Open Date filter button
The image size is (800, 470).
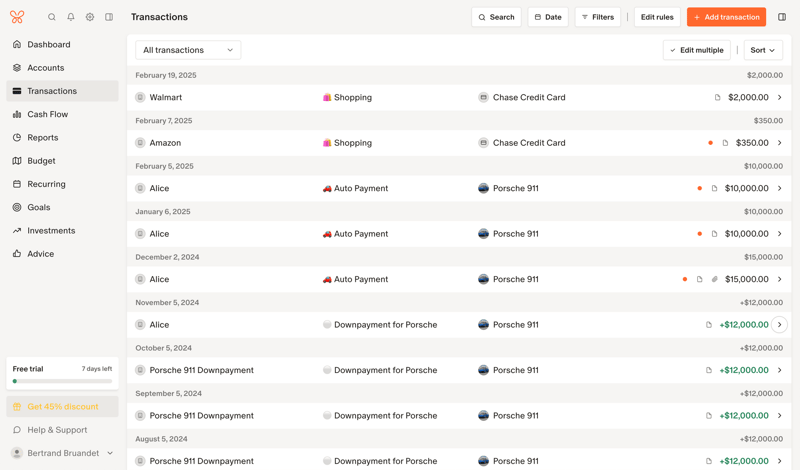tap(548, 17)
